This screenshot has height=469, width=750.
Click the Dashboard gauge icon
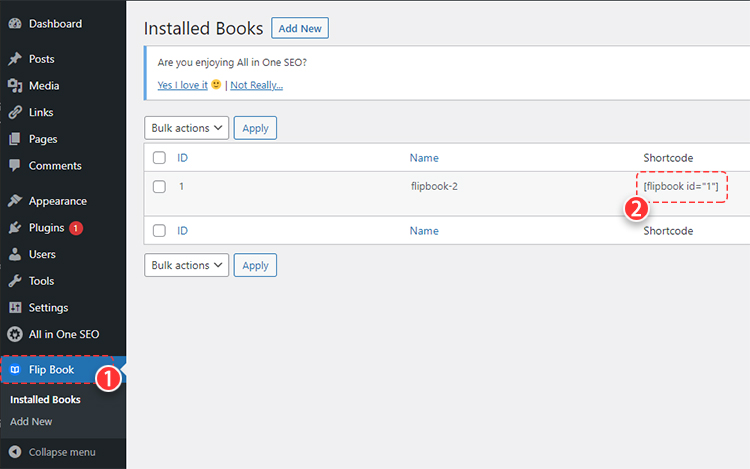15,24
